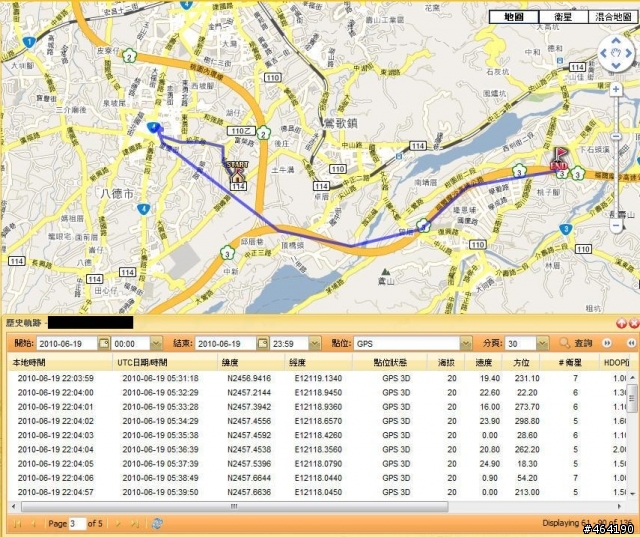The width and height of the screenshot is (640, 537).
Task: Sort by the UTC日期/時間 column header
Action: [x=164, y=362]
